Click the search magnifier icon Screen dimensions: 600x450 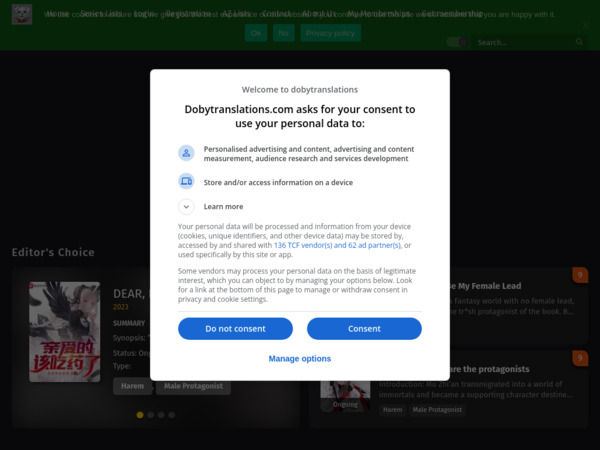tap(579, 42)
